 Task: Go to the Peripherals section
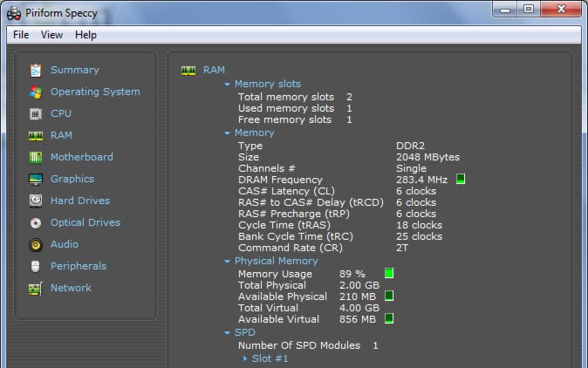coord(78,266)
